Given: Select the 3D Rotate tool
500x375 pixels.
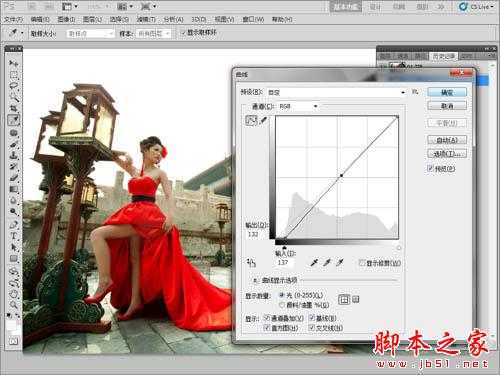Looking at the screenshot, I should coord(14,271).
